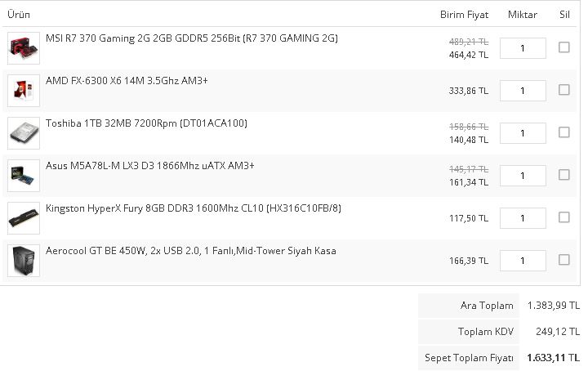The height and width of the screenshot is (371, 588).
Task: Open the Kingston HyperX Fury RAM image
Action: pyautogui.click(x=24, y=218)
